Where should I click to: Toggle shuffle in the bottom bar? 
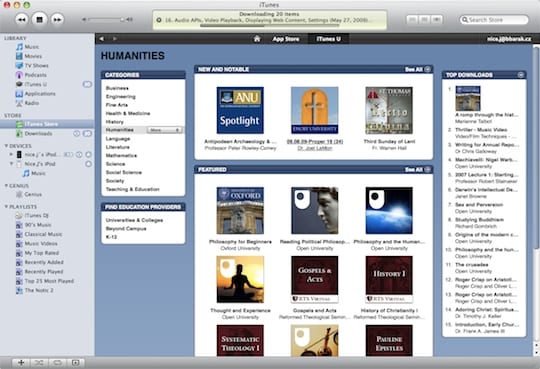39,362
